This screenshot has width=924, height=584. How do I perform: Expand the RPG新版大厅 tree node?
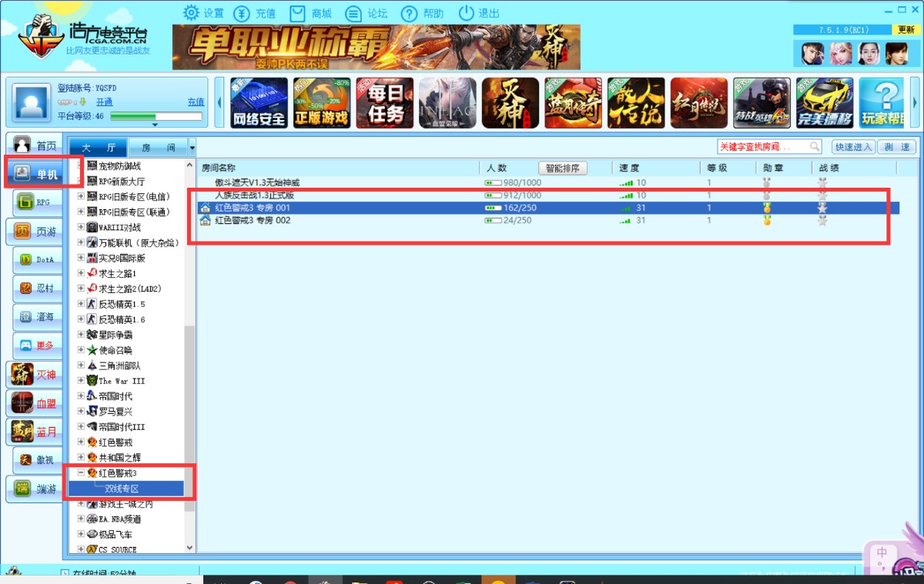(82, 182)
